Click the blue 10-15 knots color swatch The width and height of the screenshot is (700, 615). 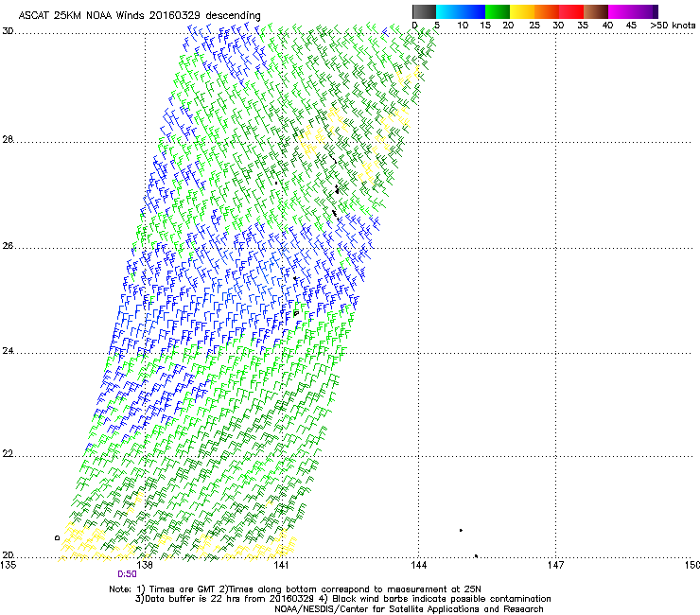click(473, 11)
